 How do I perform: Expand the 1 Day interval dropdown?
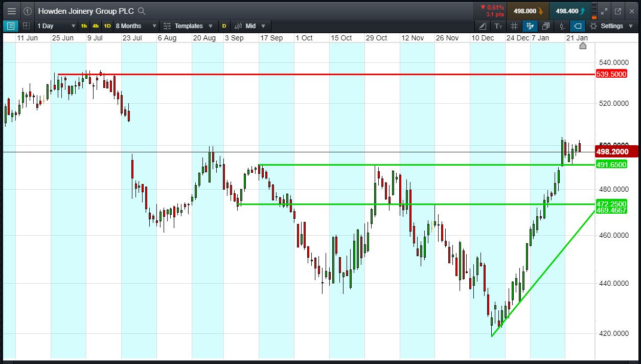pos(56,26)
